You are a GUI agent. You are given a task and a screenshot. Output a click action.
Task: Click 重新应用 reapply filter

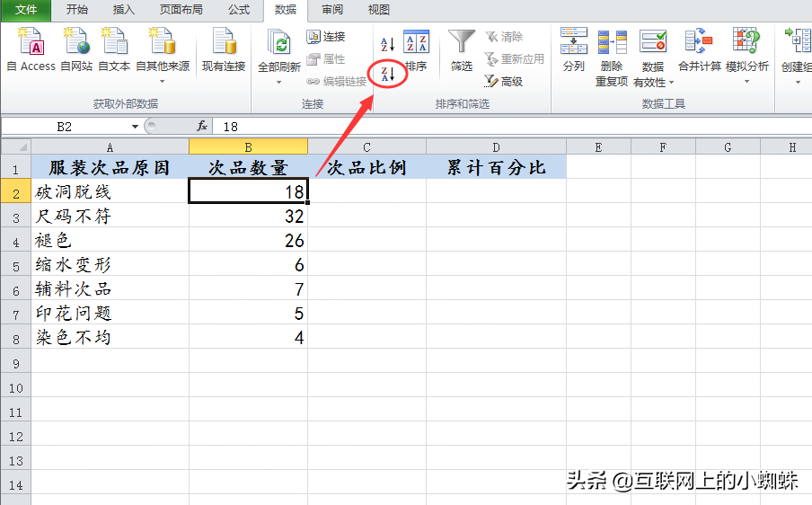[514, 59]
